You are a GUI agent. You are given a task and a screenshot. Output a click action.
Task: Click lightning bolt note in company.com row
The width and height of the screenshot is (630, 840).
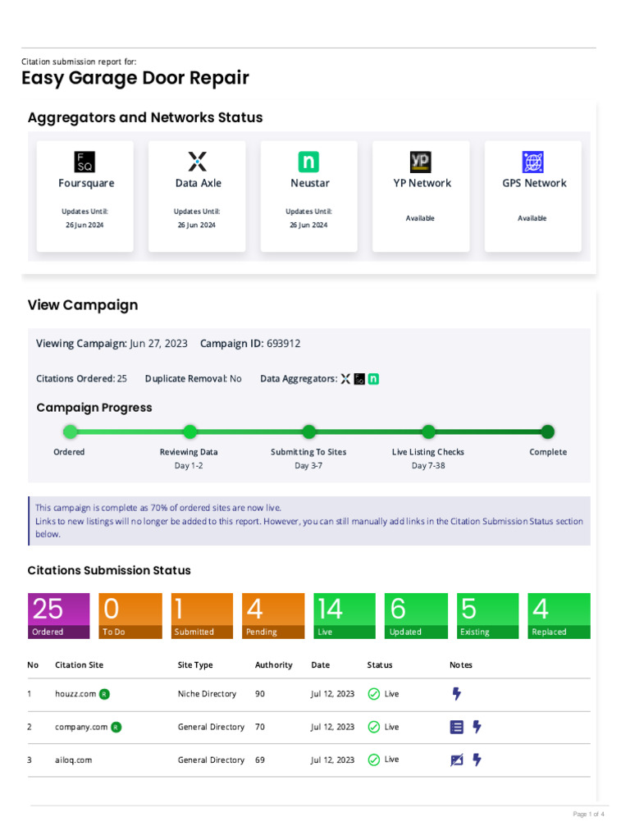coord(477,727)
